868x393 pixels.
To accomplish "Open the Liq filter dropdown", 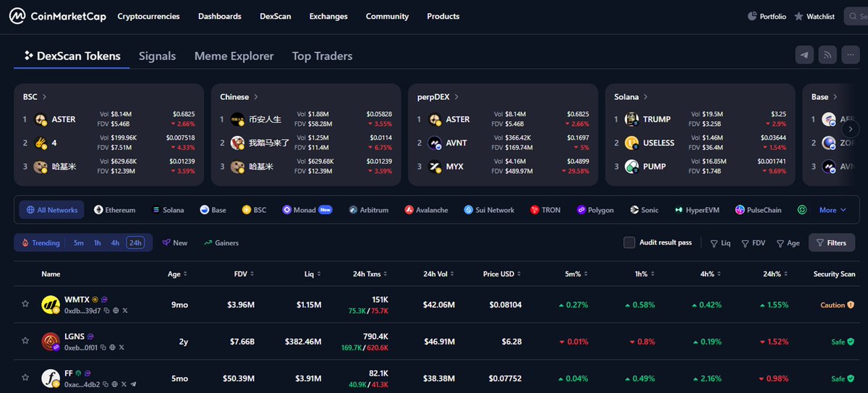I will (x=720, y=243).
